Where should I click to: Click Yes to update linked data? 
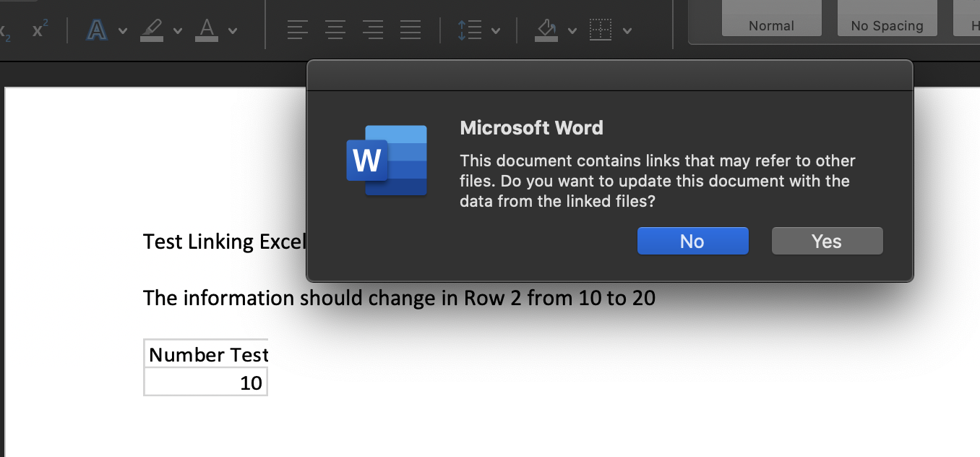tap(827, 242)
